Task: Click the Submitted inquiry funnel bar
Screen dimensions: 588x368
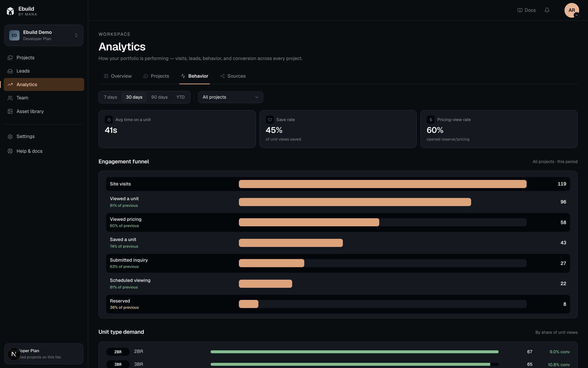Action: (x=271, y=263)
